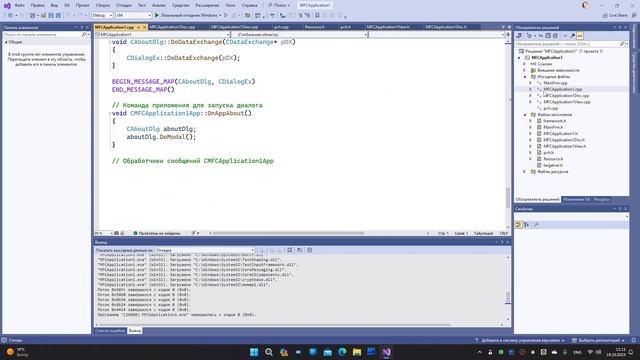
Task: Click clock icon in Output panel toolbar
Action: (x=309, y=250)
